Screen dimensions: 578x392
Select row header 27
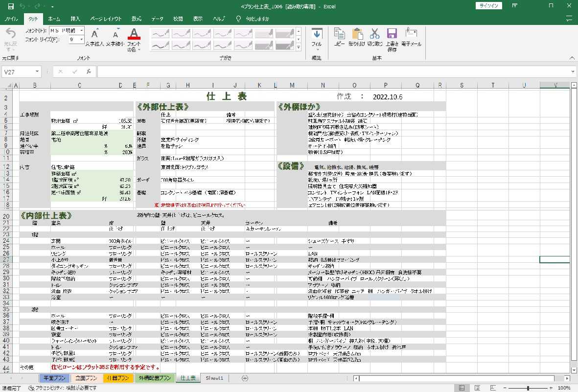click(6, 259)
